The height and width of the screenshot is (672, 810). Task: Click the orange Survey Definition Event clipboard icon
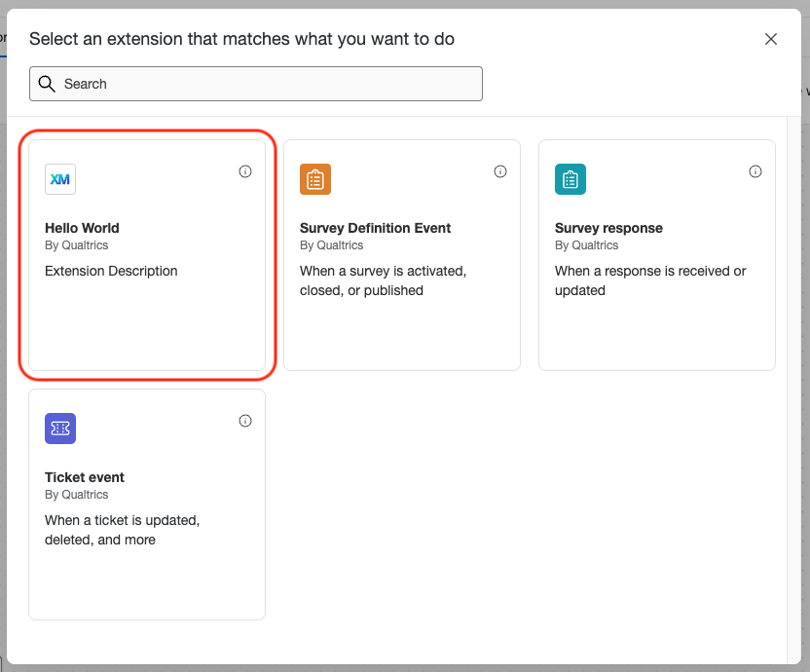point(315,179)
